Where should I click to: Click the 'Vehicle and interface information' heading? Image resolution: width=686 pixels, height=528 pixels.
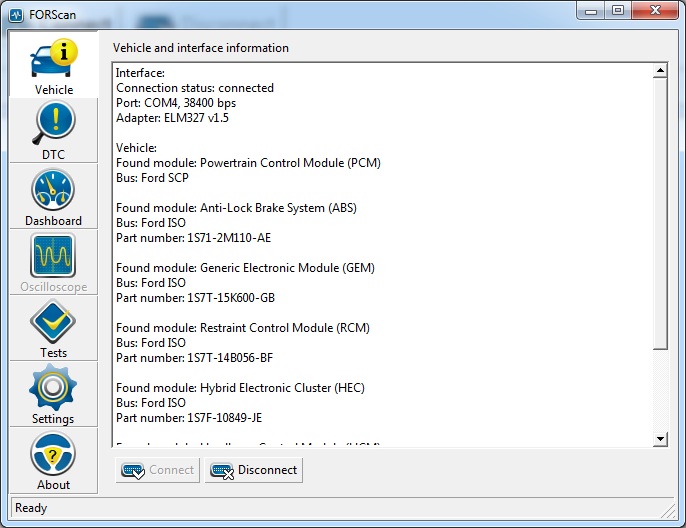[201, 48]
